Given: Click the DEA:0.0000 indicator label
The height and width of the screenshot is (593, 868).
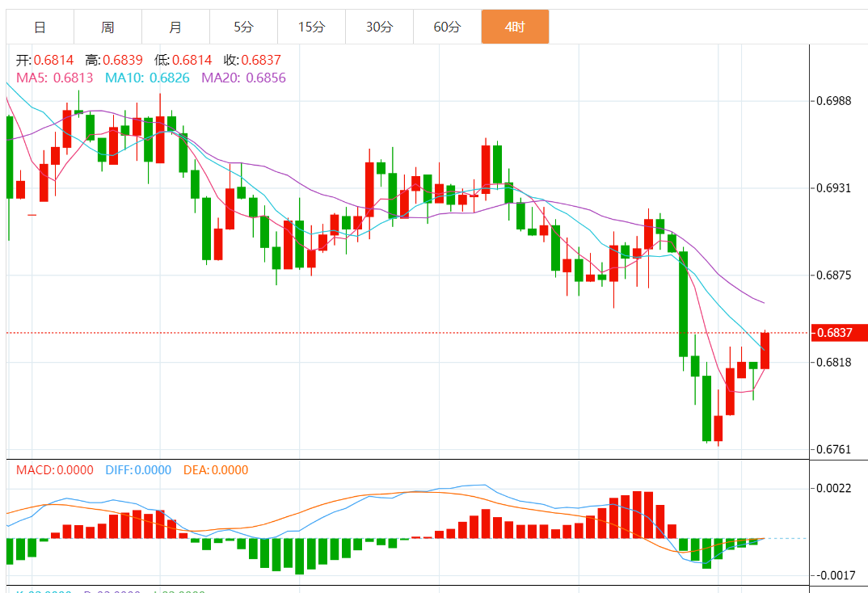Looking at the screenshot, I should tap(216, 470).
